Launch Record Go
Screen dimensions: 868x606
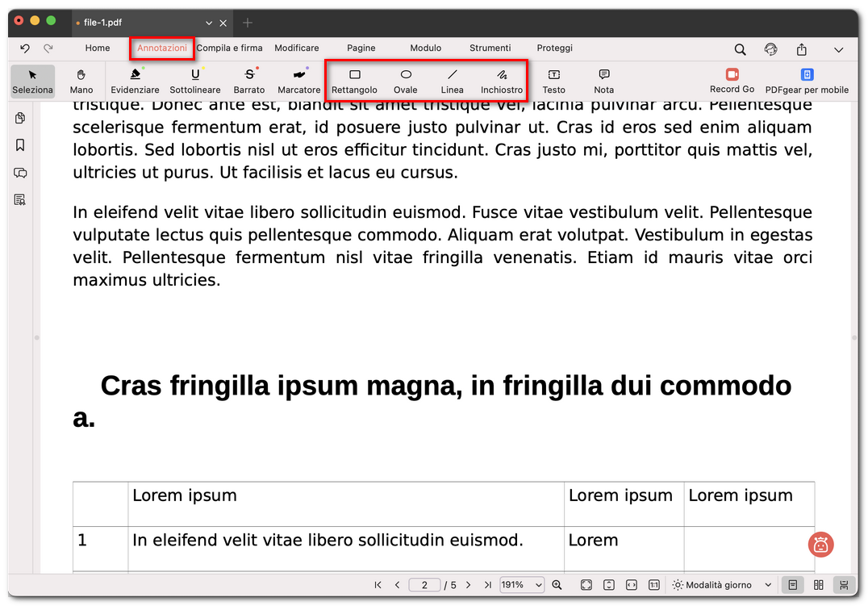point(732,79)
